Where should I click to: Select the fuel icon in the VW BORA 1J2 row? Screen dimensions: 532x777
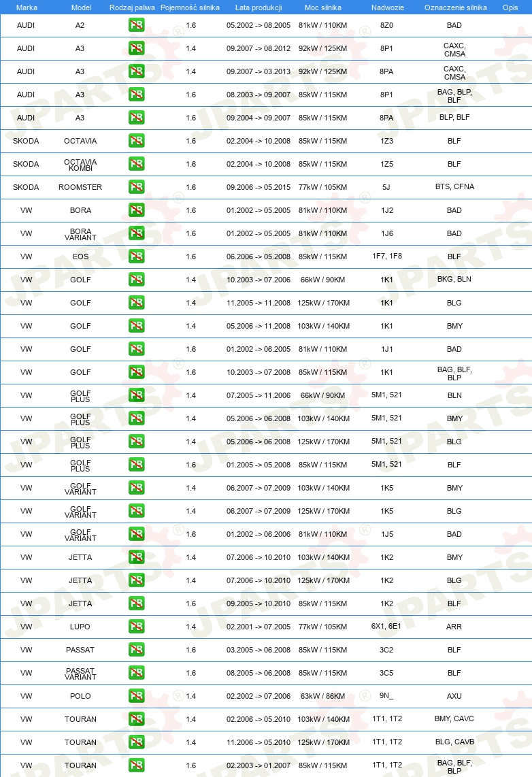pyautogui.click(x=136, y=210)
